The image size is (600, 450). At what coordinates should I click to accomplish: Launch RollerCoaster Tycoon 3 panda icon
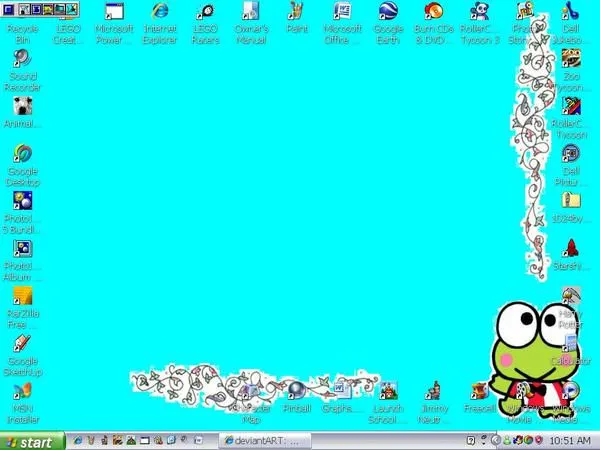[479, 11]
